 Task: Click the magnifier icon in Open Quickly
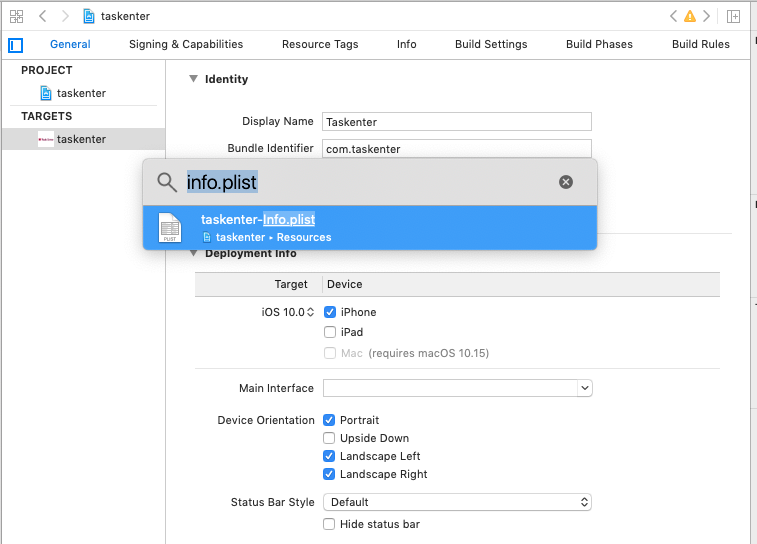(167, 182)
